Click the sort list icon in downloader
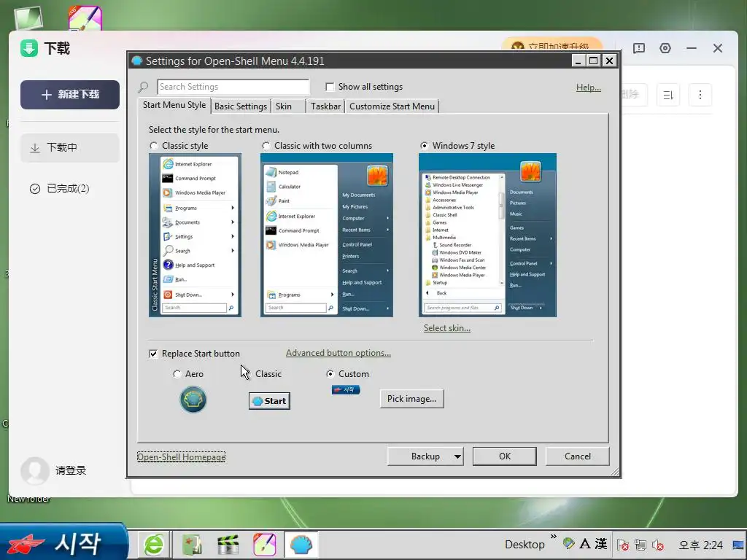Viewport: 747px width, 560px height. point(668,95)
